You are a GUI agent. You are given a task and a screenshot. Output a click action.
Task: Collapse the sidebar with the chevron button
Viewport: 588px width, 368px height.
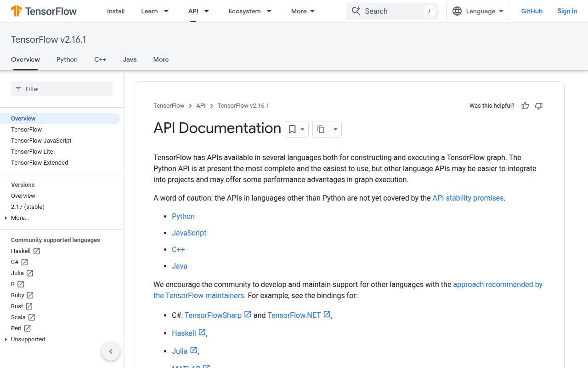(x=111, y=352)
